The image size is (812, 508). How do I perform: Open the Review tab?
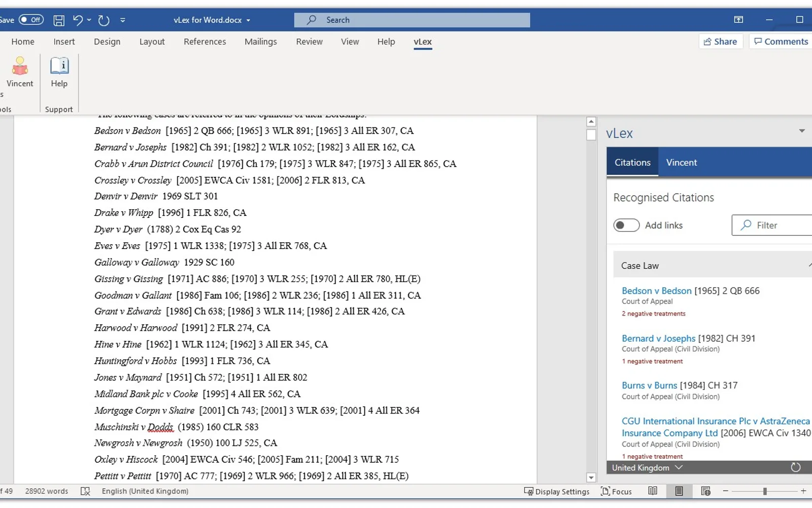coord(309,42)
